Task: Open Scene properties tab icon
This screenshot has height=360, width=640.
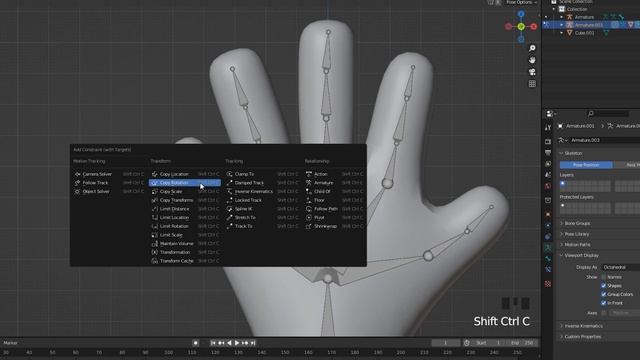Action: pyautogui.click(x=548, y=175)
